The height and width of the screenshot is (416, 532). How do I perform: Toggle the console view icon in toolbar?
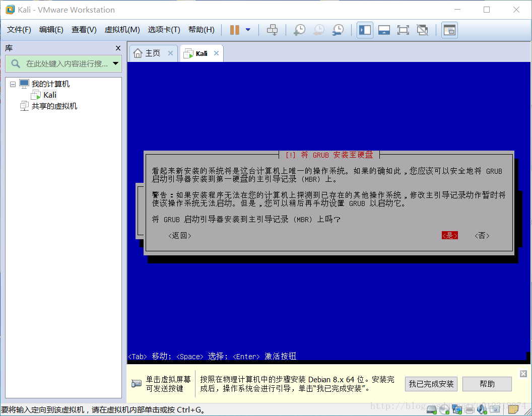pos(449,30)
